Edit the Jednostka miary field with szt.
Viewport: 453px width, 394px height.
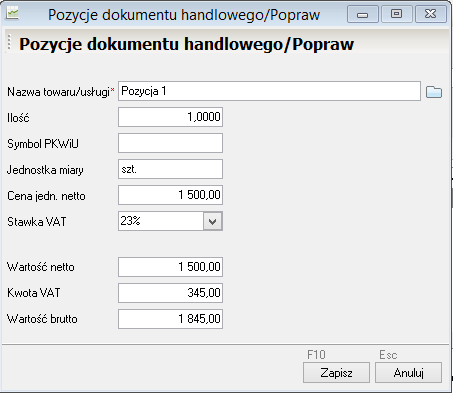[x=170, y=169]
